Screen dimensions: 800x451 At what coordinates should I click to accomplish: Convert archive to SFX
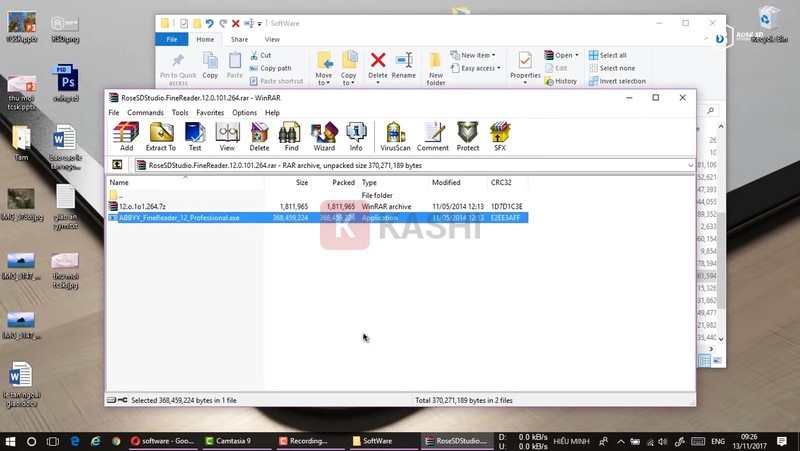click(x=500, y=136)
